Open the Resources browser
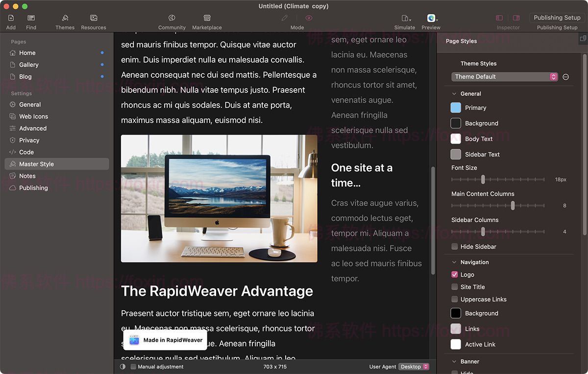This screenshot has height=374, width=588. pos(93,20)
